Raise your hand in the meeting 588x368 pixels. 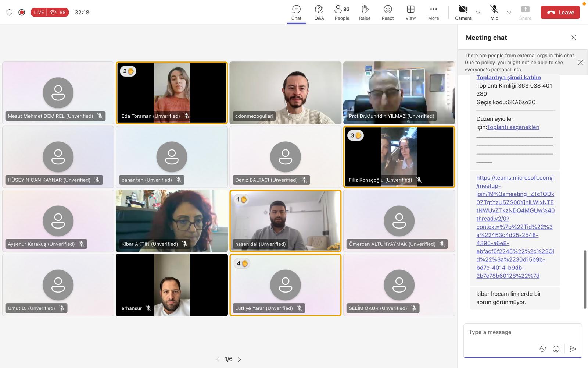365,13
